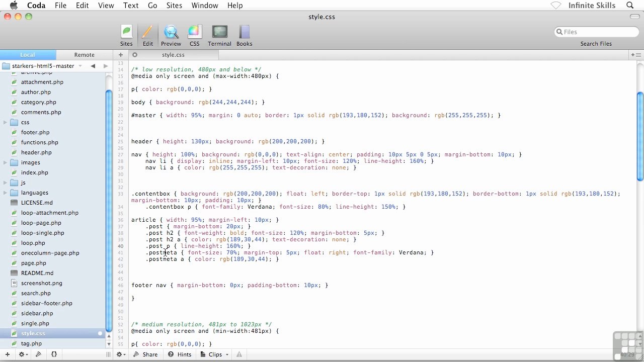Expand the images folder

tap(5, 162)
